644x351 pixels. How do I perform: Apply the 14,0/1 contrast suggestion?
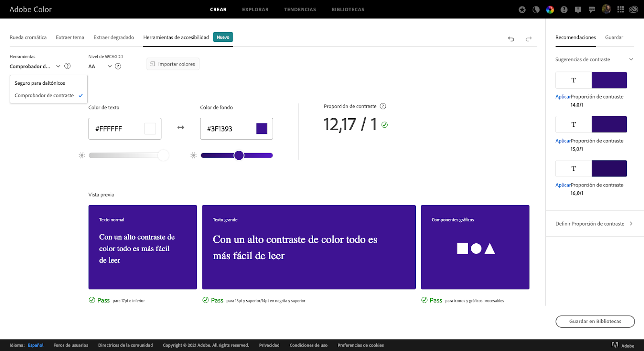[563, 97]
